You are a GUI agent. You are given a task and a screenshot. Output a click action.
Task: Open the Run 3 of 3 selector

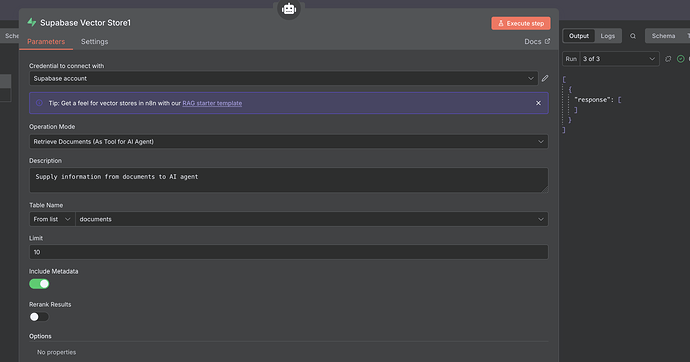click(x=619, y=59)
